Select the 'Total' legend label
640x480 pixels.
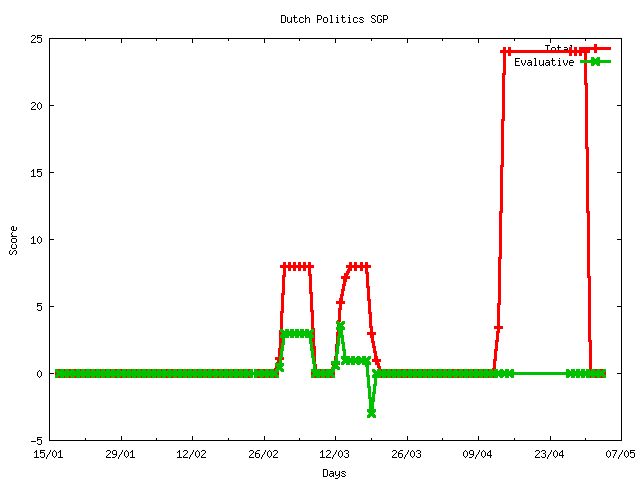(x=558, y=48)
